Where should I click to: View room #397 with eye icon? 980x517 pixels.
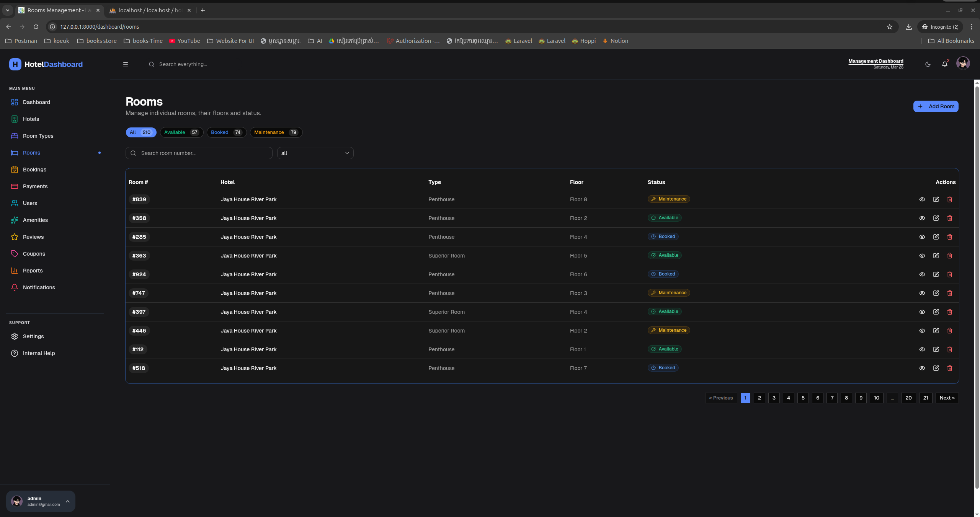point(922,312)
